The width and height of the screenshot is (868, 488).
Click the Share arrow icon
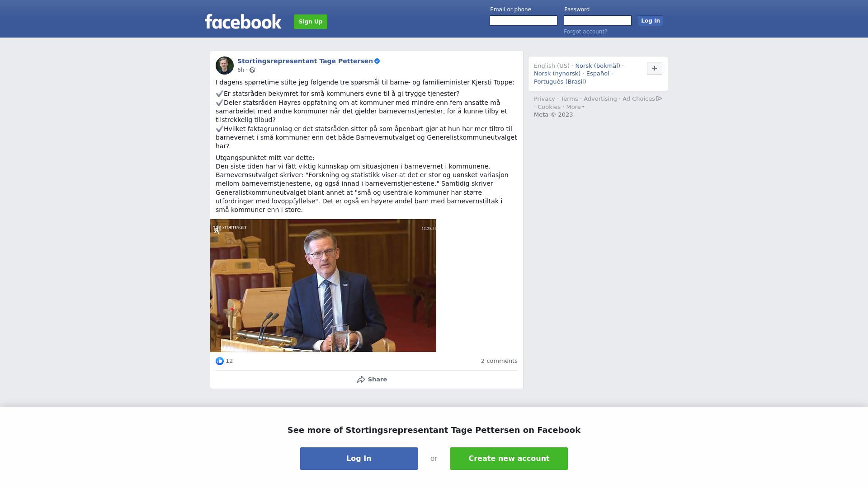click(x=361, y=380)
